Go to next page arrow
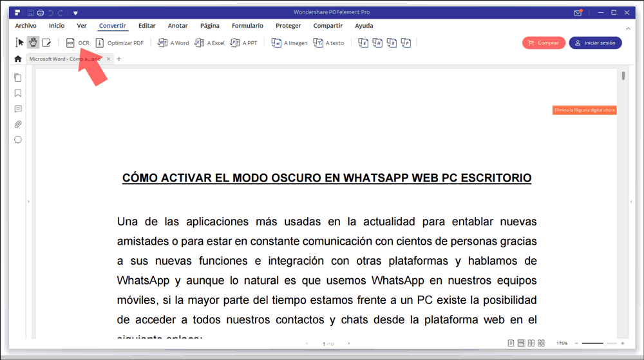This screenshot has height=360, width=644. coord(349,343)
